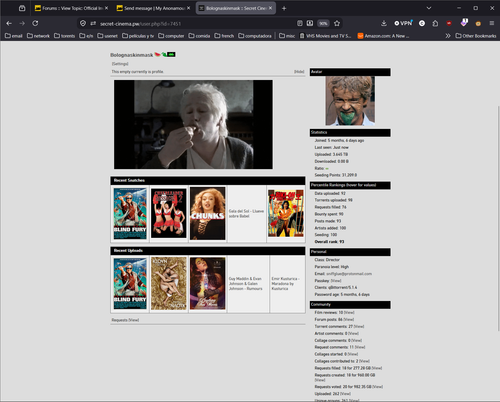Toggle reader view icon in address bar
The width and height of the screenshot is (500, 402).
(300, 23)
